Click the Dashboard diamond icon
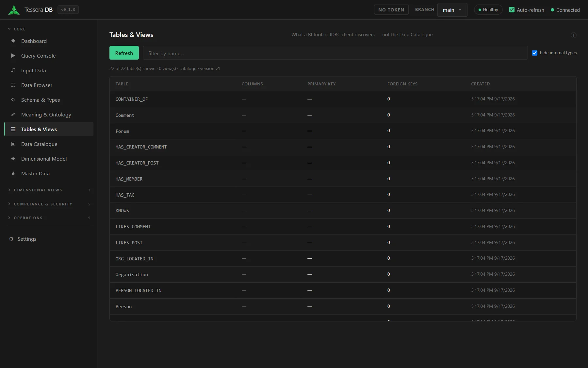 13,41
